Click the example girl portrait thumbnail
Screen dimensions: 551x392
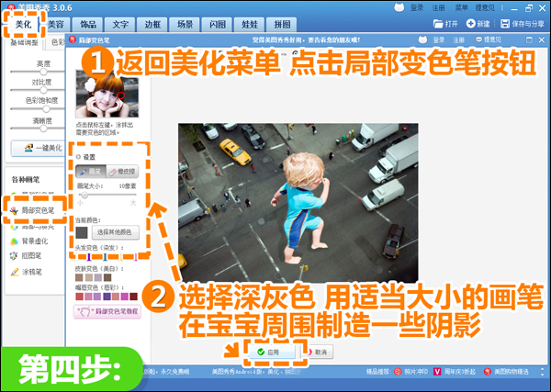107,95
